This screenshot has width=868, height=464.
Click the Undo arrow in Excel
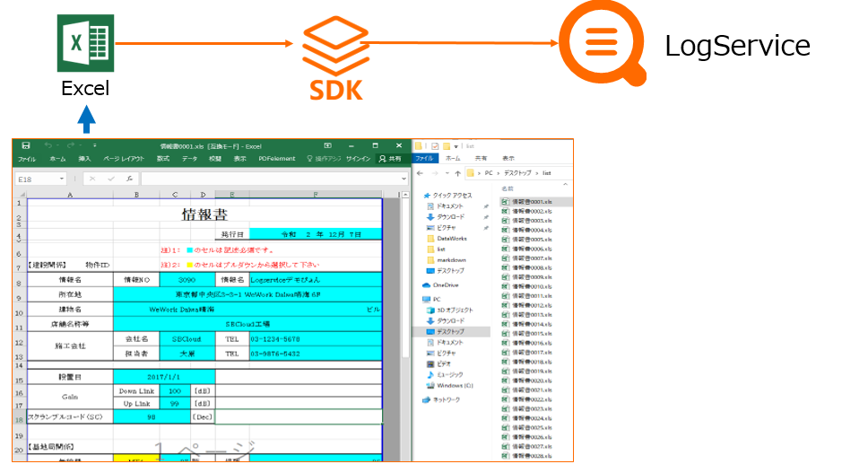click(48, 145)
